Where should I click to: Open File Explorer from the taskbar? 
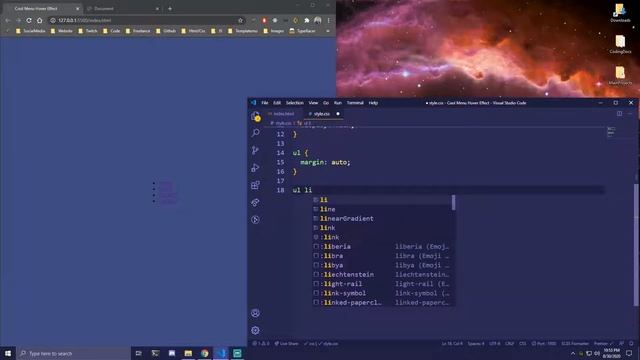pos(188,353)
